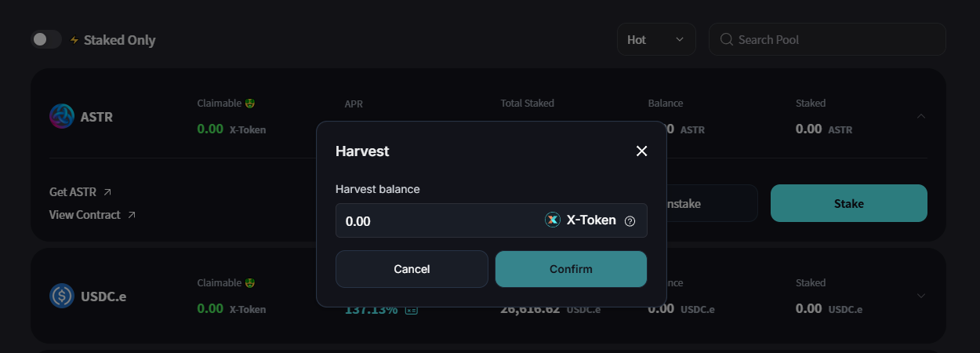The width and height of the screenshot is (980, 353).
Task: Confirm the harvest
Action: coord(571,269)
